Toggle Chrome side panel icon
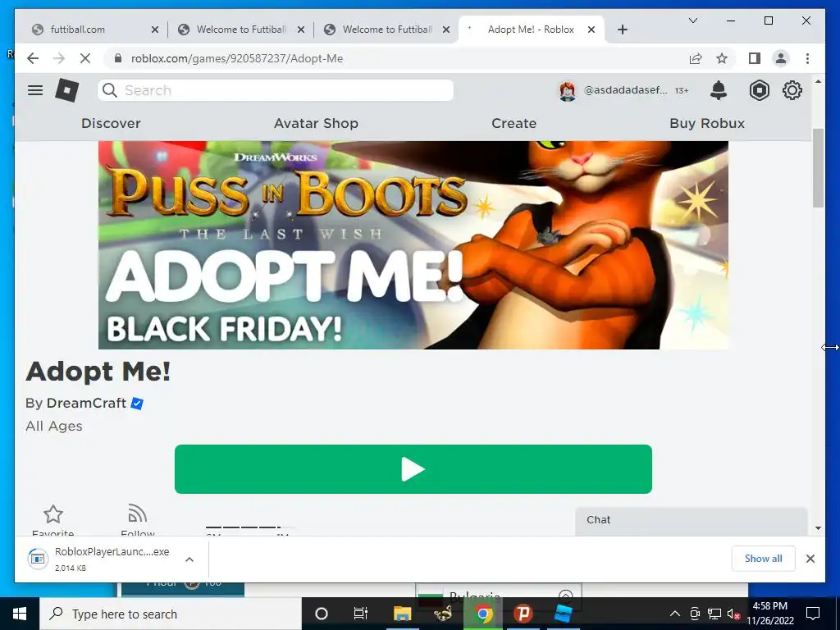Screen dimensions: 840x630 click(755, 58)
